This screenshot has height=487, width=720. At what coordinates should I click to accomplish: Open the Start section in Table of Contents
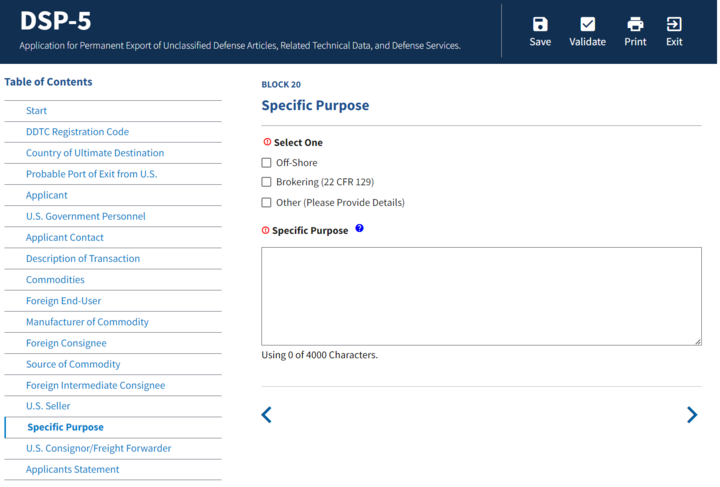click(x=36, y=111)
